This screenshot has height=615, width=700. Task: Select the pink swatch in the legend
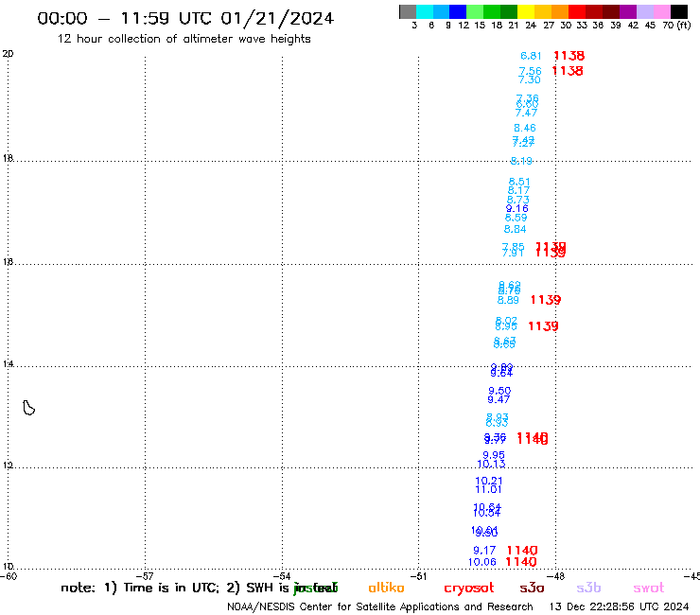[x=661, y=11]
